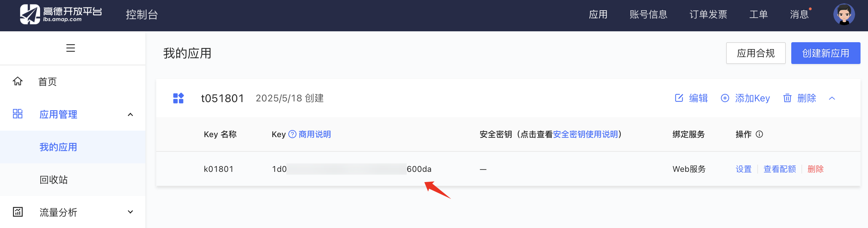This screenshot has height=228, width=868.
Task: Collapse the 应用管理 sidebar section
Action: point(130,114)
